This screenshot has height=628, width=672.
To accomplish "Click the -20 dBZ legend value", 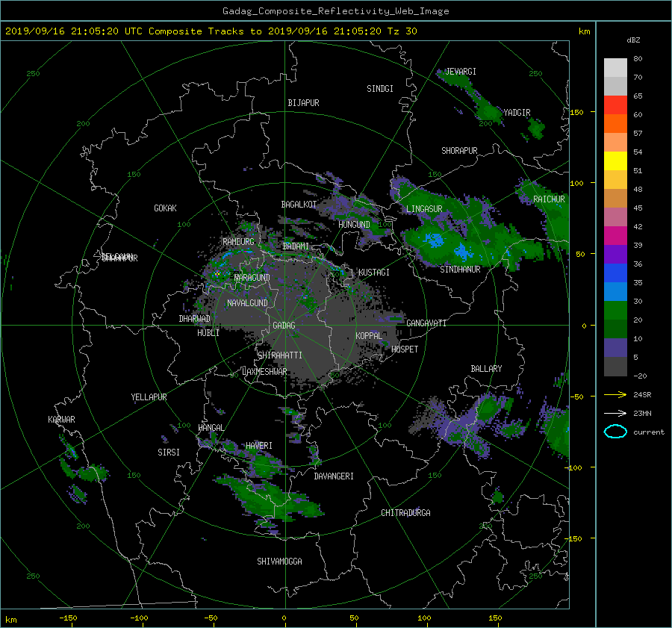I will click(x=640, y=376).
